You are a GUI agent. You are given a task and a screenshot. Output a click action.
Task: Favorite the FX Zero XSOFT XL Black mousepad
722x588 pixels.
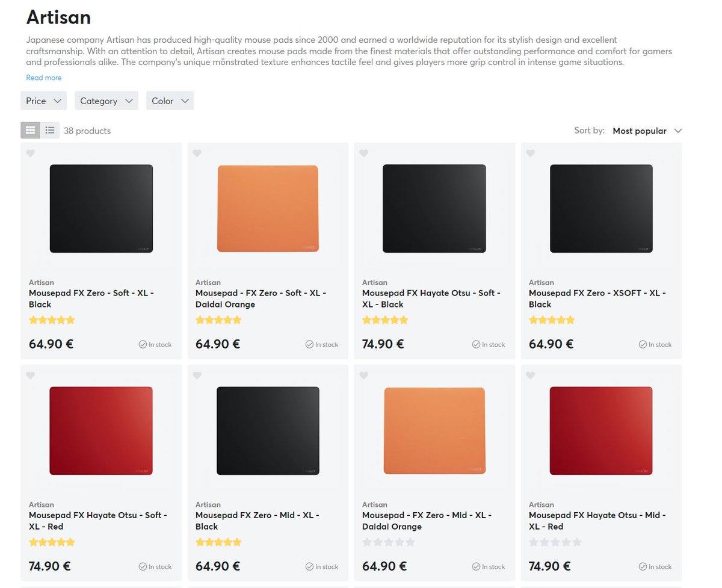tap(530, 153)
